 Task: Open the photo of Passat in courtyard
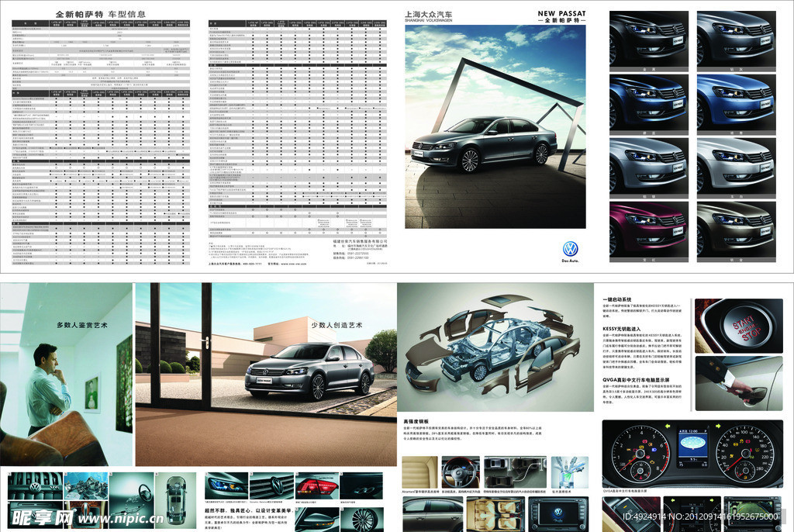[x=266, y=375]
